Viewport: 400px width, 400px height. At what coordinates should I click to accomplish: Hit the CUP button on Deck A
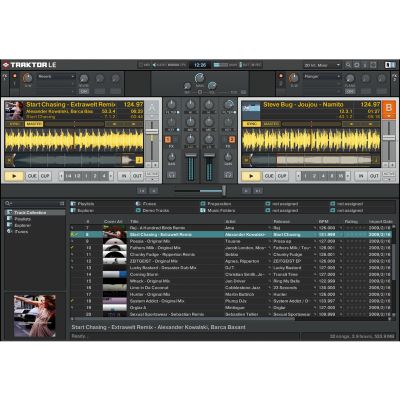(x=45, y=176)
